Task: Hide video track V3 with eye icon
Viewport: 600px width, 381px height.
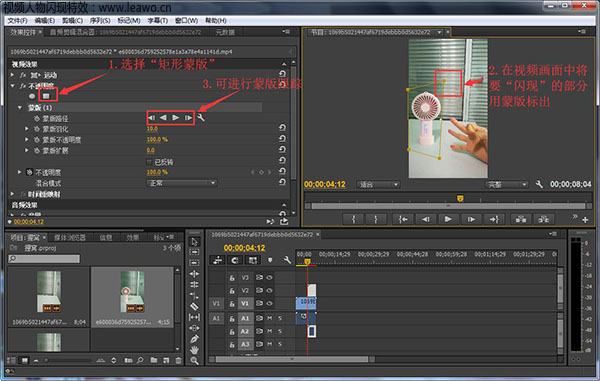Action: pos(270,278)
